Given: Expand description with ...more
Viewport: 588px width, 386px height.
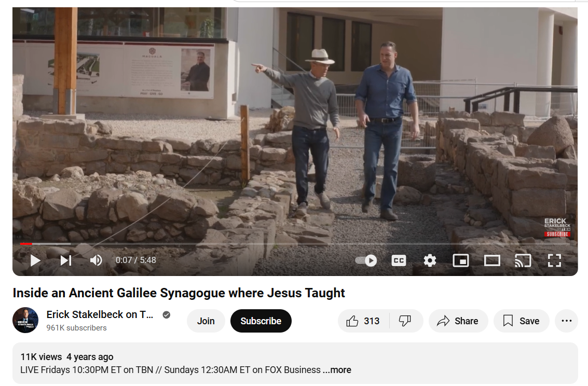Looking at the screenshot, I should coord(337,370).
